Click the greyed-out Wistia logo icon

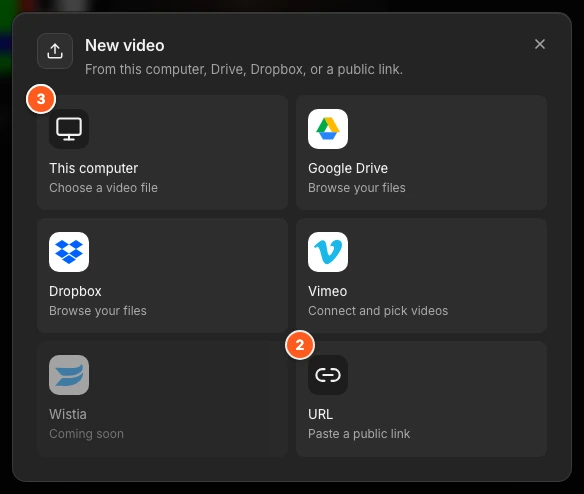[x=69, y=375]
